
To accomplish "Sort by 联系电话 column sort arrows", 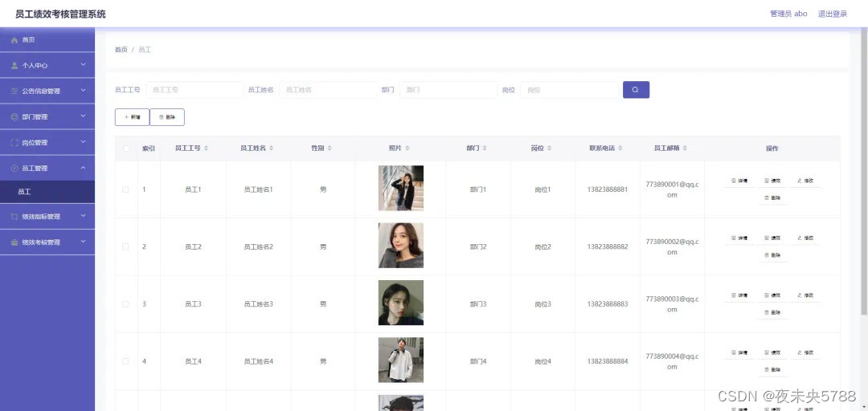I will (620, 149).
